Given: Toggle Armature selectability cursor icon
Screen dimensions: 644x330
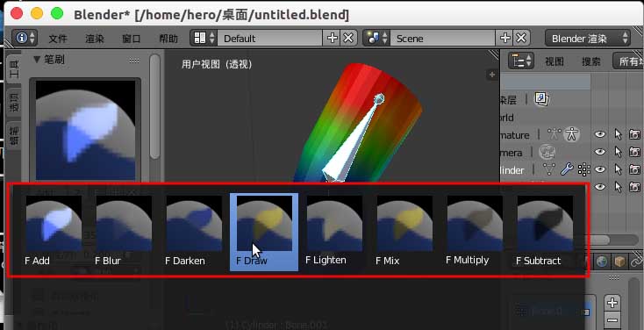Looking at the screenshot, I should tap(618, 135).
